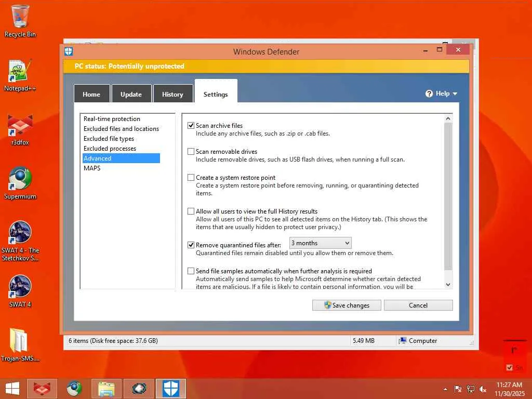Select the Settings tab
The width and height of the screenshot is (532, 399).
point(216,91)
